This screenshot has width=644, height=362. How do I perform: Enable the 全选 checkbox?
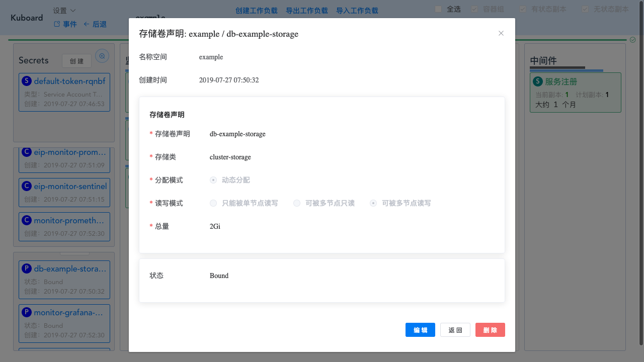tap(437, 9)
